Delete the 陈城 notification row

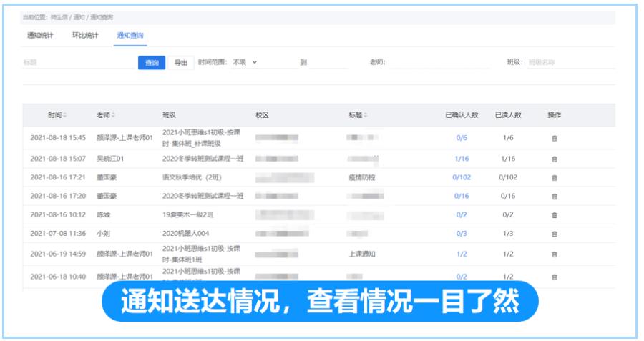click(554, 214)
